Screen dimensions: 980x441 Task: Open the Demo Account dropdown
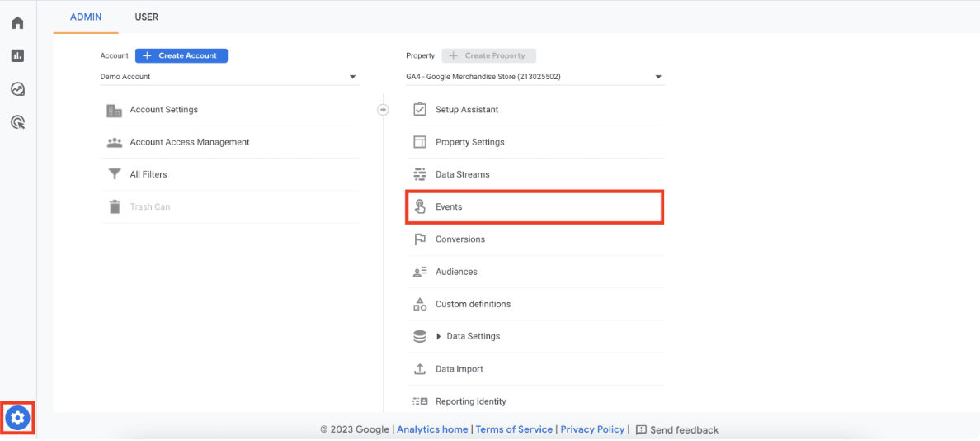(x=229, y=77)
